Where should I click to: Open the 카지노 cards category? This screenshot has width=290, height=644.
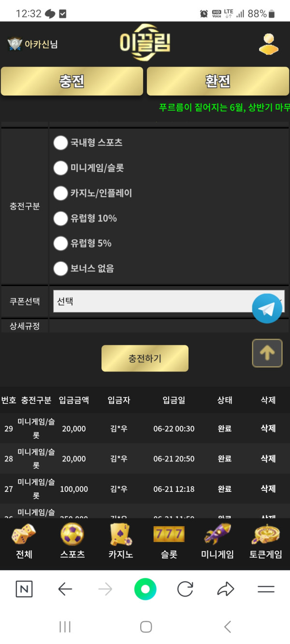click(121, 541)
